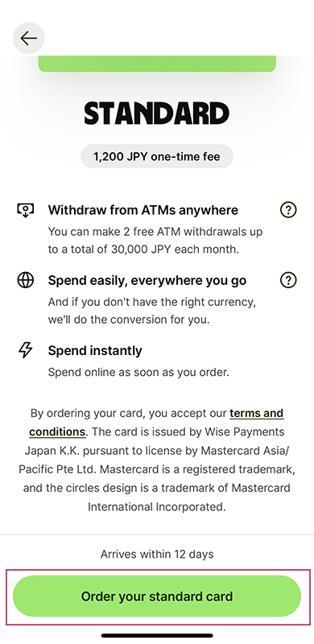Viewport: 314px width, 644px height.
Task: Tap the back arrow button
Action: 28,38
